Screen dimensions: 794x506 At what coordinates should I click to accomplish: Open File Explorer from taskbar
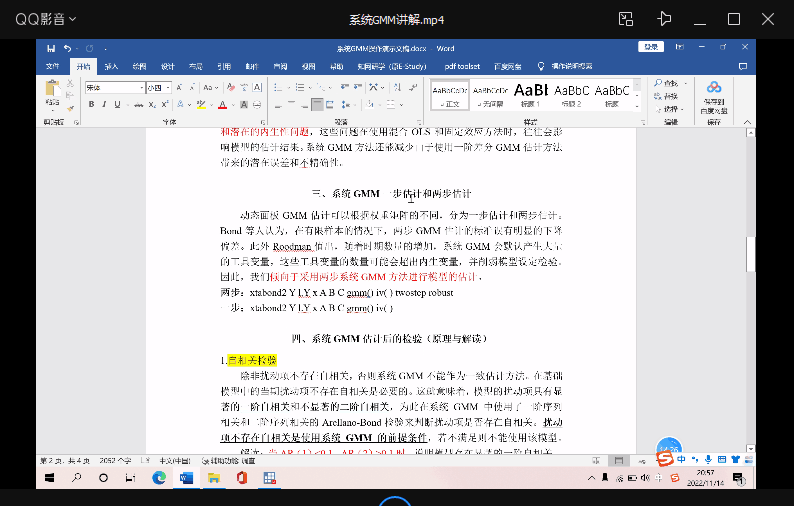coord(214,478)
